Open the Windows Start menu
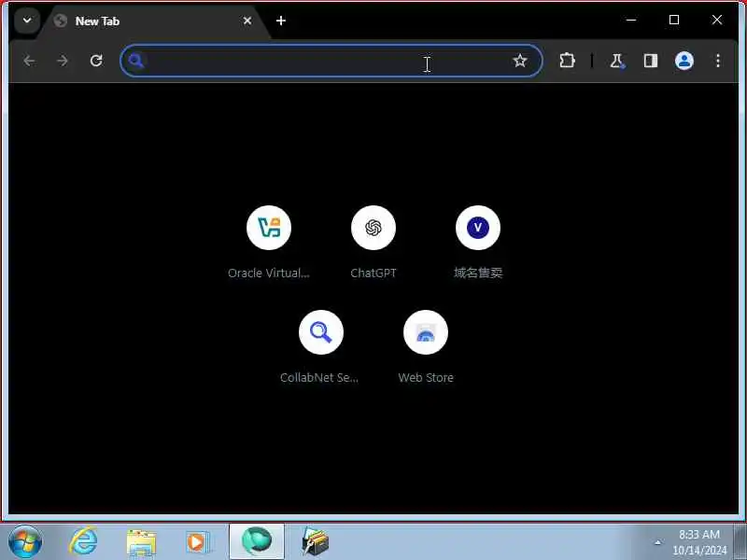Image resolution: width=747 pixels, height=560 pixels. [x=25, y=542]
